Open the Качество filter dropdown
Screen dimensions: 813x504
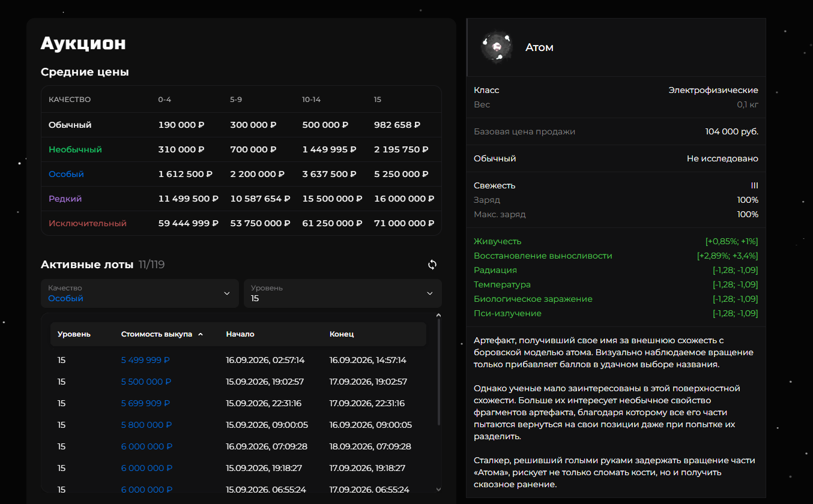[140, 293]
